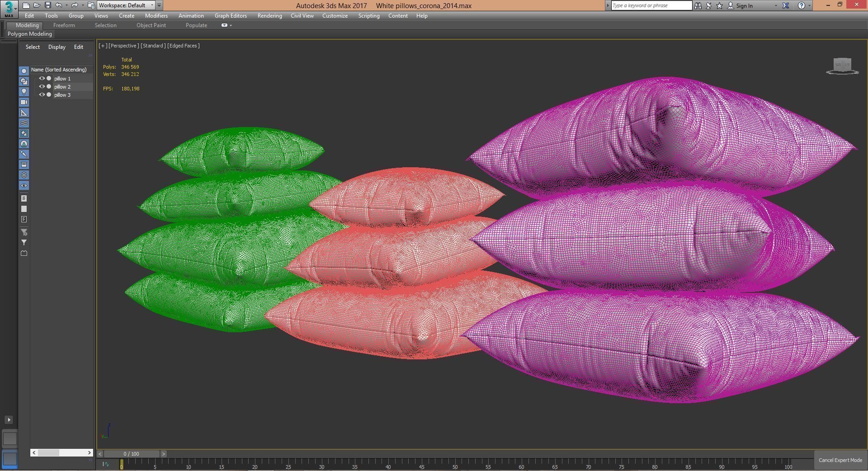Open the Perspective viewport label menu
868x471 pixels.
click(123, 46)
